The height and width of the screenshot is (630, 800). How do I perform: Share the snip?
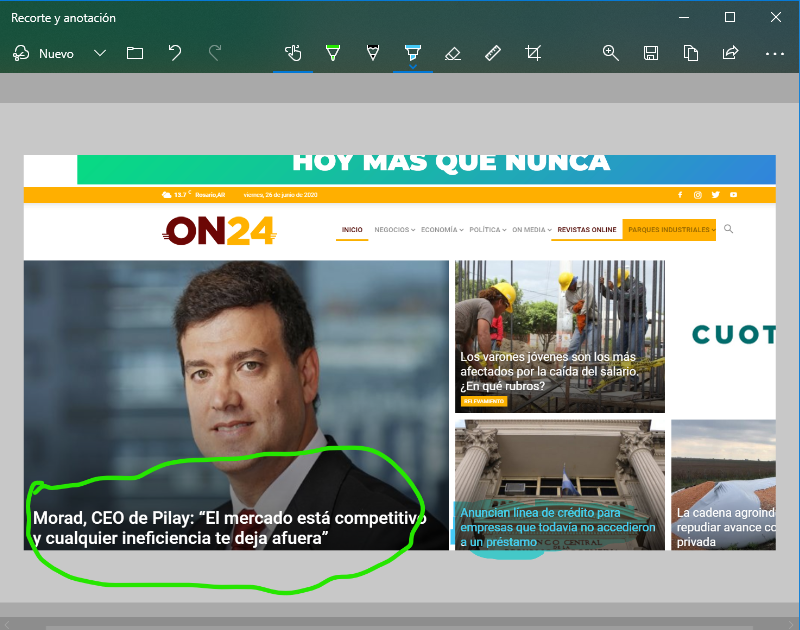coord(731,53)
